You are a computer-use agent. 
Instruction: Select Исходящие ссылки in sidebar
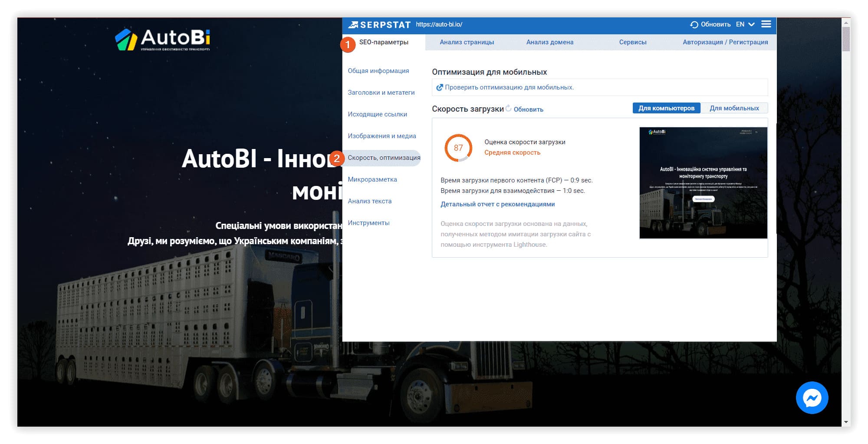[x=377, y=114]
